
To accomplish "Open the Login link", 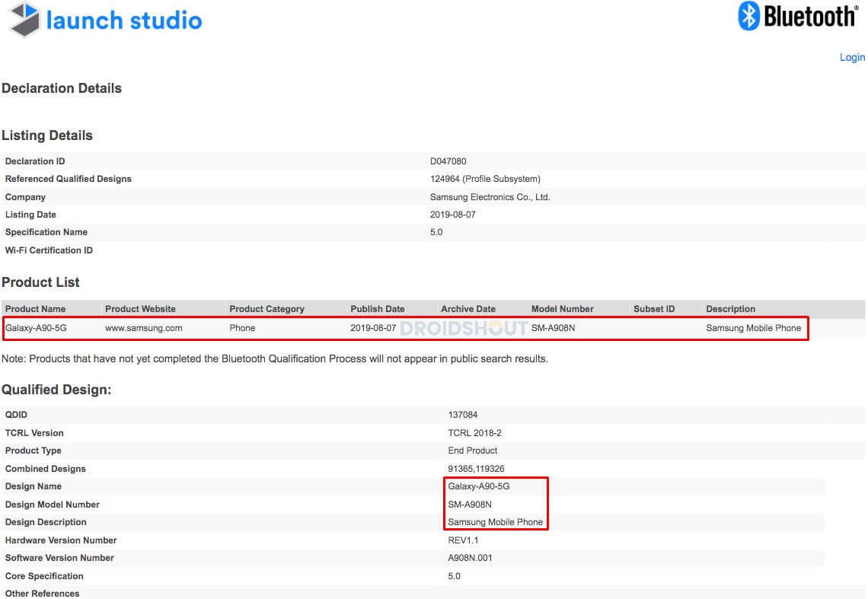I will 852,57.
